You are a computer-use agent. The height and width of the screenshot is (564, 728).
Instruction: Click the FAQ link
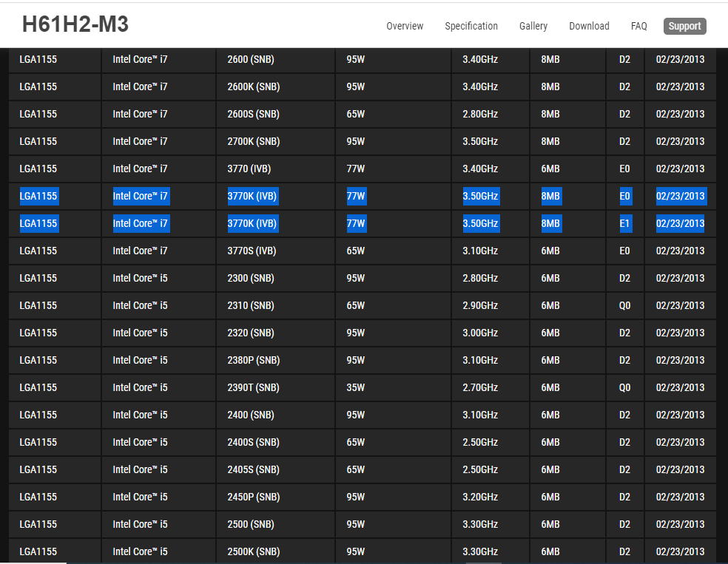pos(638,26)
